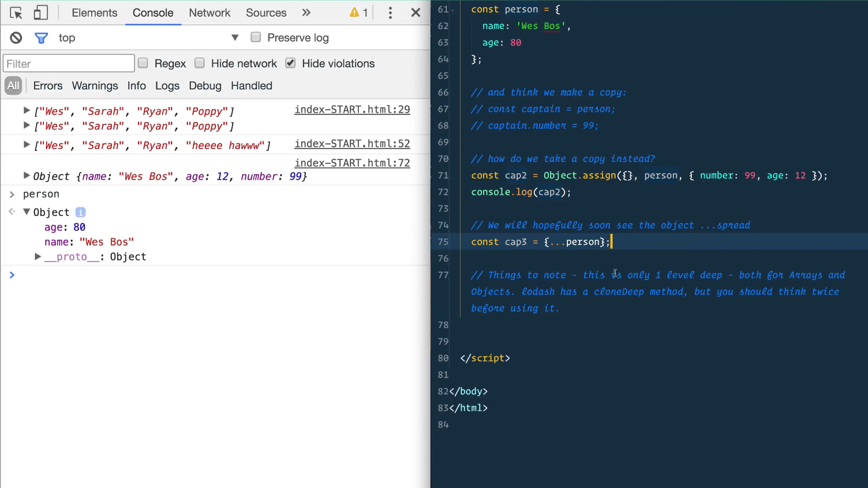The height and width of the screenshot is (488, 868).
Task: Open the DevTools three-dot menu
Action: (390, 13)
